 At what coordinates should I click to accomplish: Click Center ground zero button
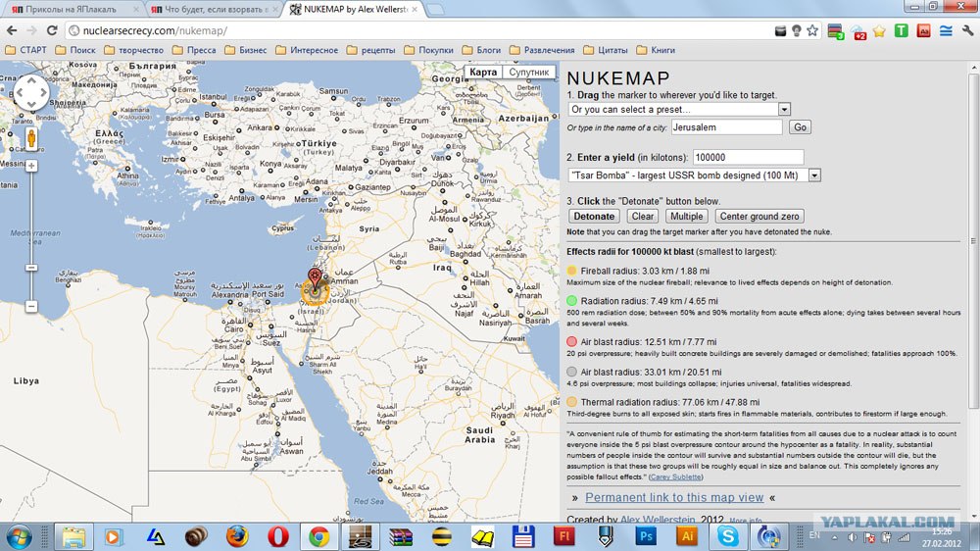point(759,217)
